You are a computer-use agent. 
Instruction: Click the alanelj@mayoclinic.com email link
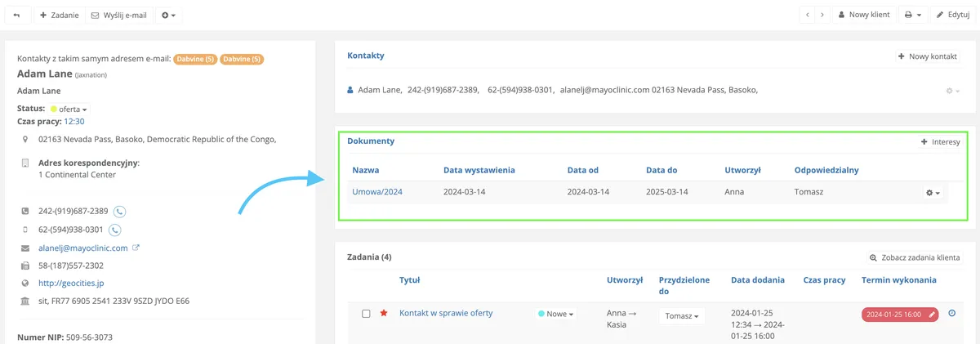[83, 248]
